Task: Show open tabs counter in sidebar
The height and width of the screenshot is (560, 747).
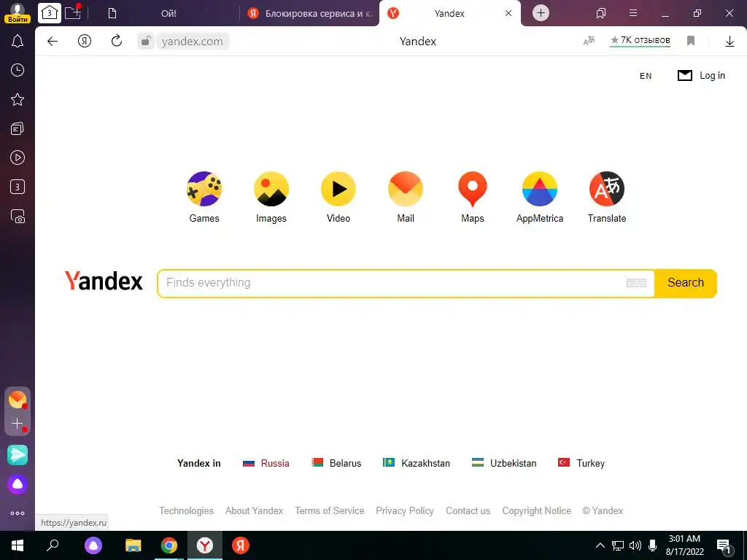Action: coord(18,187)
